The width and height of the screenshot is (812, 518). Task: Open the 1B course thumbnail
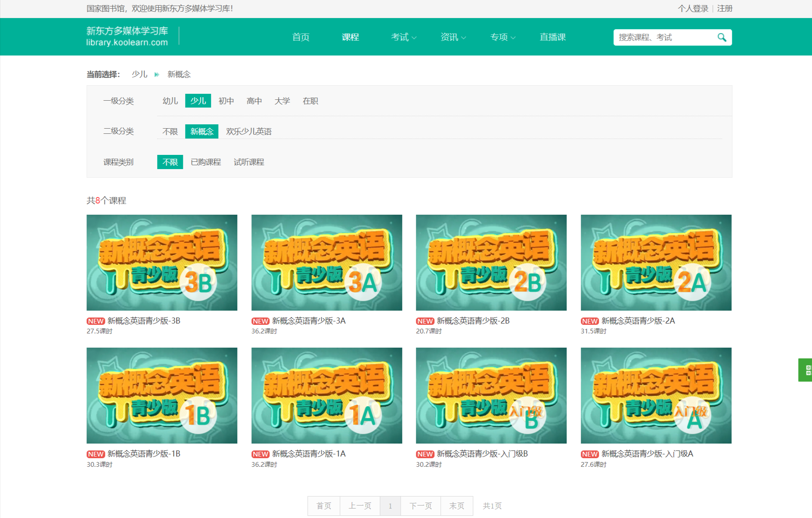click(x=162, y=395)
